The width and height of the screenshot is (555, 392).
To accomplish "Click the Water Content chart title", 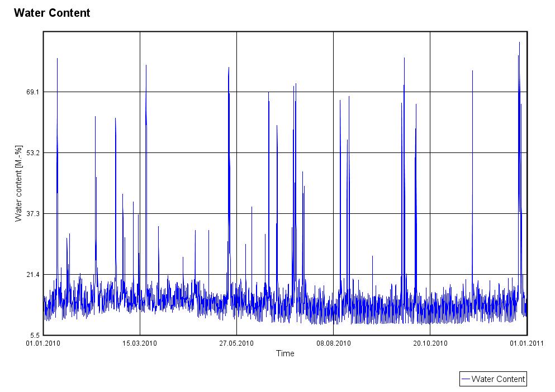I will 51,13.
